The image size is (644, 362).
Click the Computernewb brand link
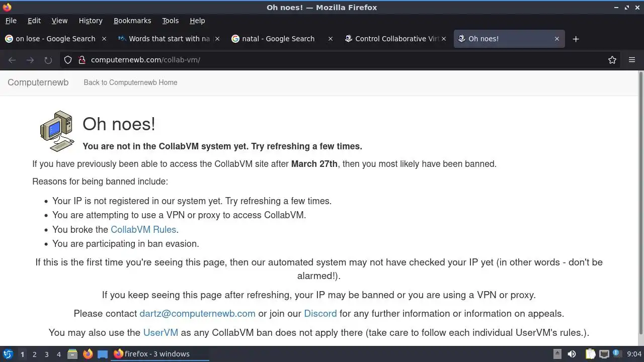(x=38, y=82)
